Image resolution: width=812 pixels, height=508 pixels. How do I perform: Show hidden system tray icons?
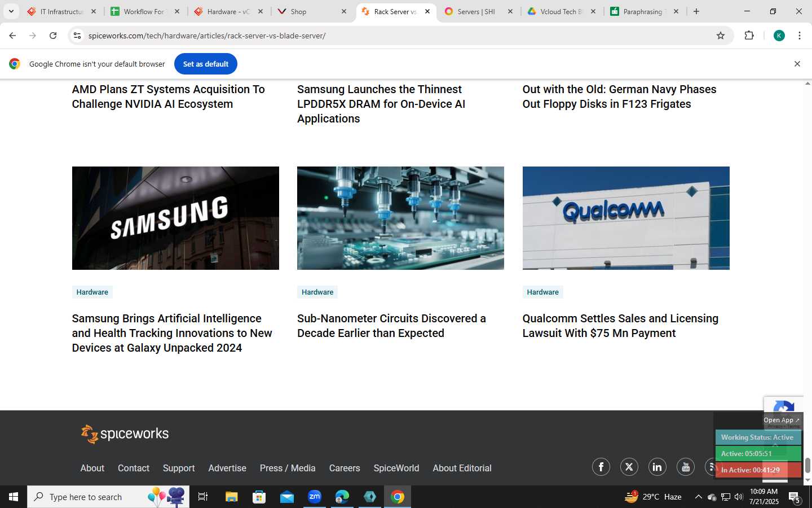tap(698, 497)
